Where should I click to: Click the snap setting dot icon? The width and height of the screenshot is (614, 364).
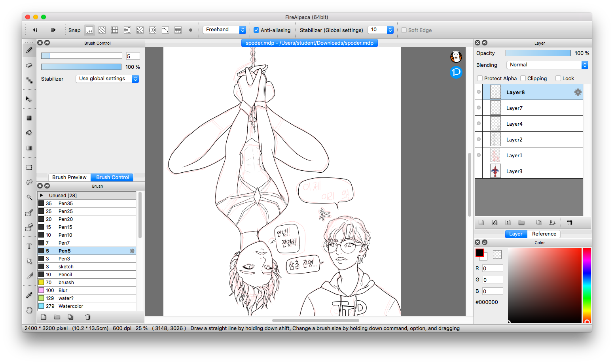point(191,30)
